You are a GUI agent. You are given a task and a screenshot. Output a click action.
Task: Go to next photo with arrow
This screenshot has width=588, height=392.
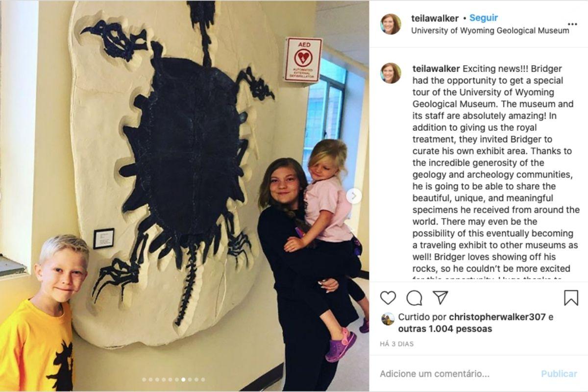(x=354, y=196)
